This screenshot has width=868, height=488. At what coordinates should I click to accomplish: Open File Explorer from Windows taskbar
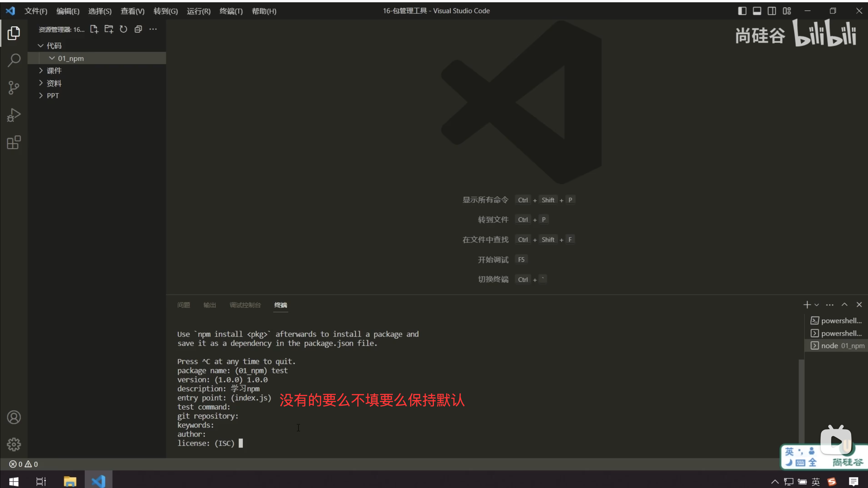click(x=70, y=481)
